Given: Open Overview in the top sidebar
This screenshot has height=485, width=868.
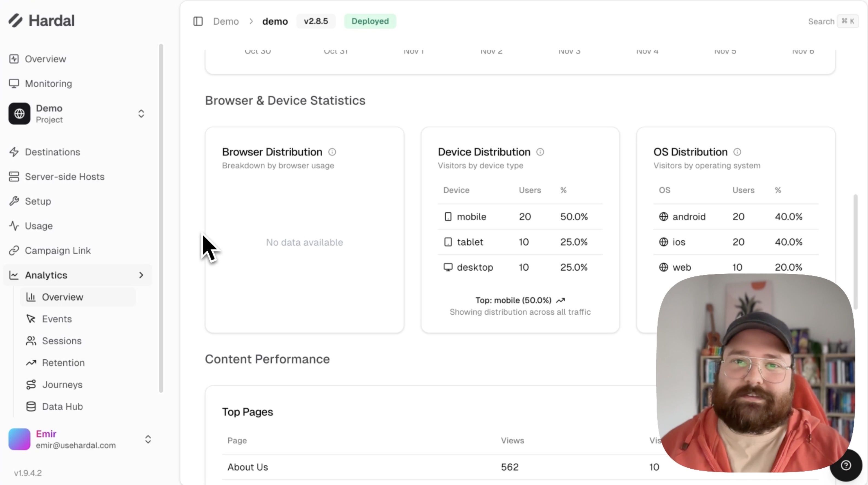Looking at the screenshot, I should coord(45,59).
